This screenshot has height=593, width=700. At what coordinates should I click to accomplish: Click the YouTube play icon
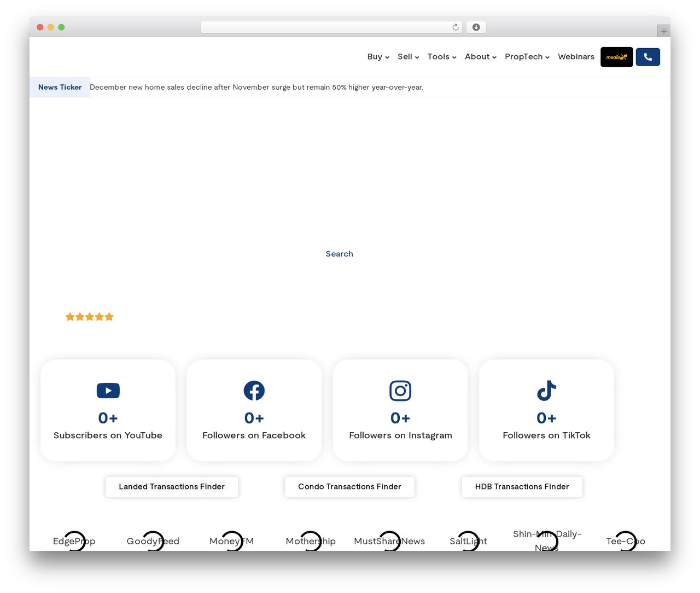[x=108, y=391]
